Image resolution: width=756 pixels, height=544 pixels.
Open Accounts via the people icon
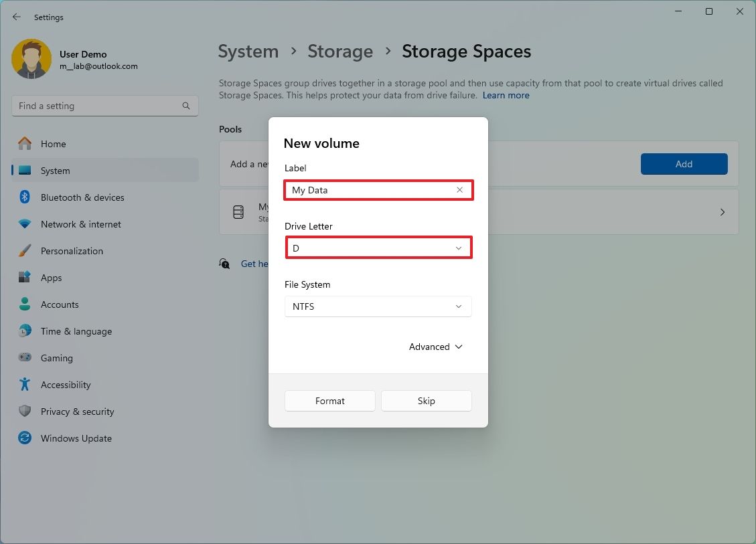coord(24,304)
